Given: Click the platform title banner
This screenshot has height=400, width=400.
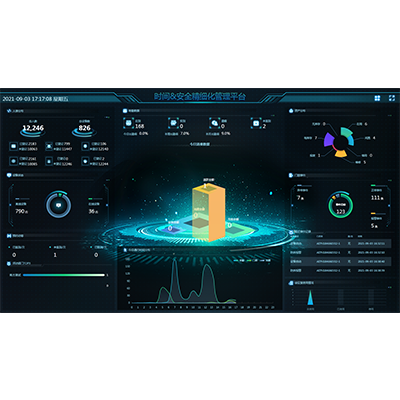Looking at the screenshot, I should coord(200,97).
